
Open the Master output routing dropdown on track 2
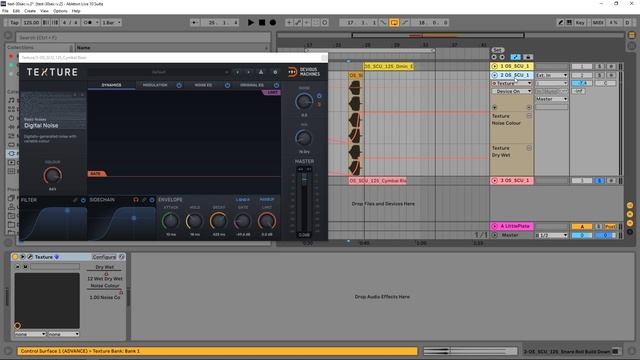[x=551, y=99]
